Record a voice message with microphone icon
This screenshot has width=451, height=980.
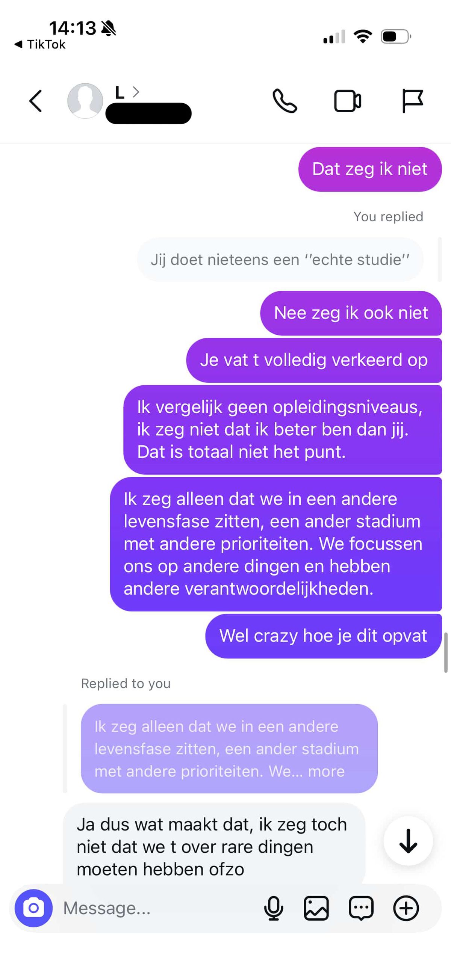[x=273, y=908]
